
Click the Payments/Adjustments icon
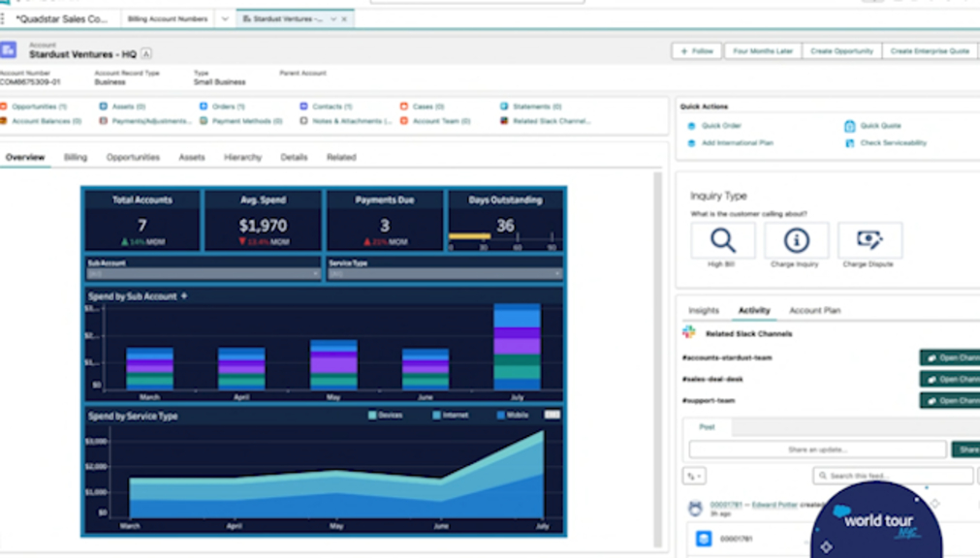(104, 121)
